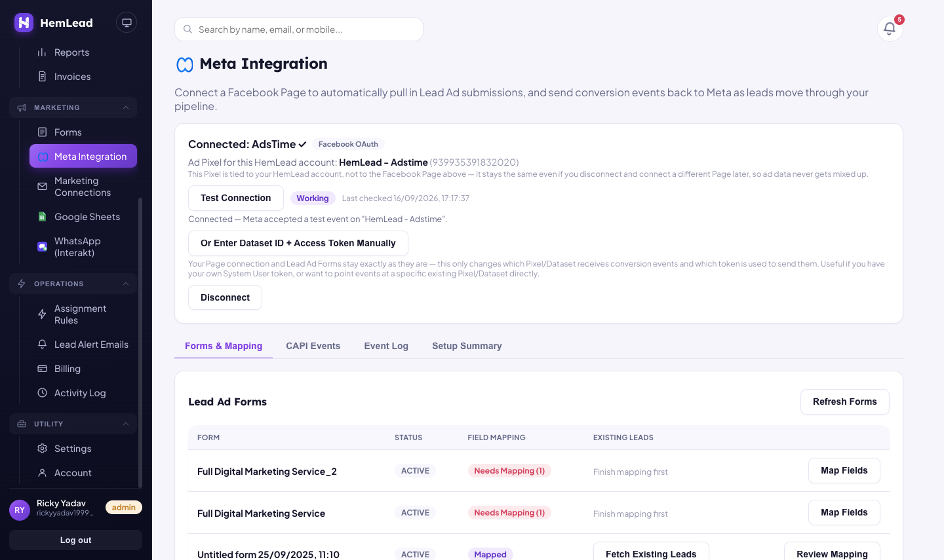
Task: Open the Event Log tab
Action: click(x=386, y=346)
